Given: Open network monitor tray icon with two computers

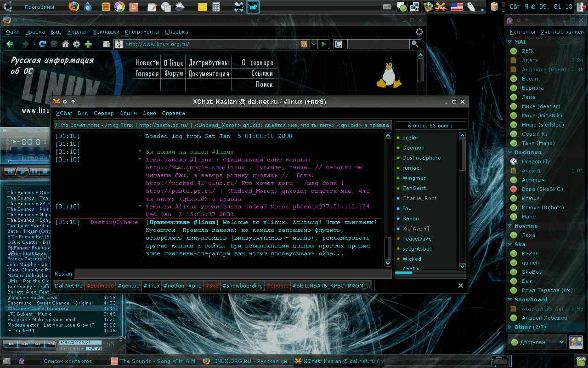Looking at the screenshot, I should (415, 7).
